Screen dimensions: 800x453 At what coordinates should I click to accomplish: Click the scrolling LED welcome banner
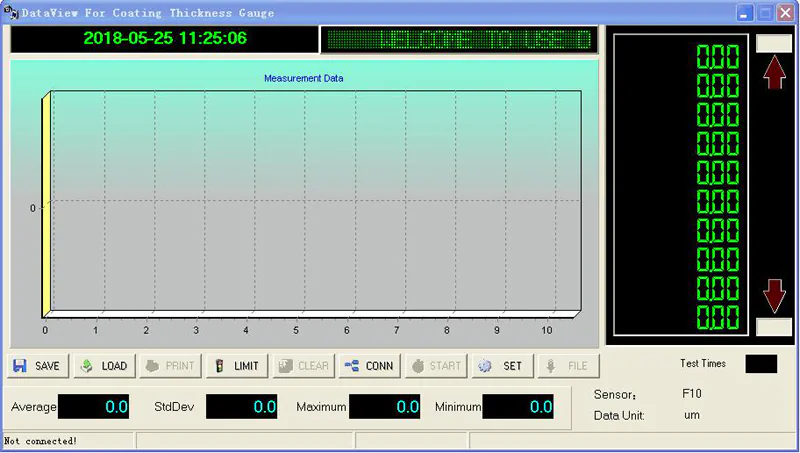[459, 39]
